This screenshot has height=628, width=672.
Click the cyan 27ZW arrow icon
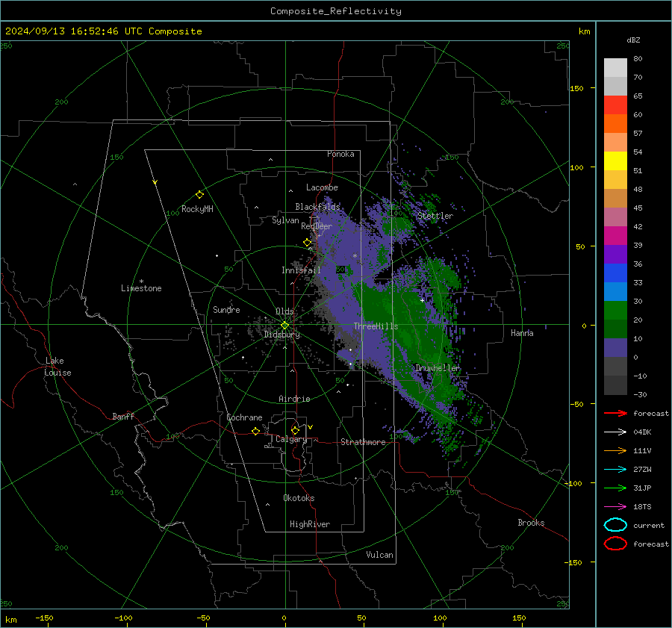pos(615,470)
